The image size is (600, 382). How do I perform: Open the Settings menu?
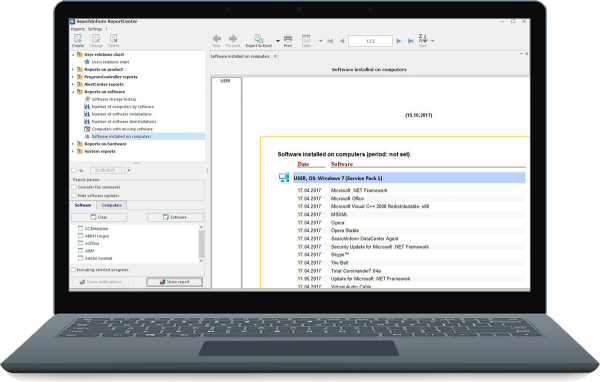tap(95, 29)
